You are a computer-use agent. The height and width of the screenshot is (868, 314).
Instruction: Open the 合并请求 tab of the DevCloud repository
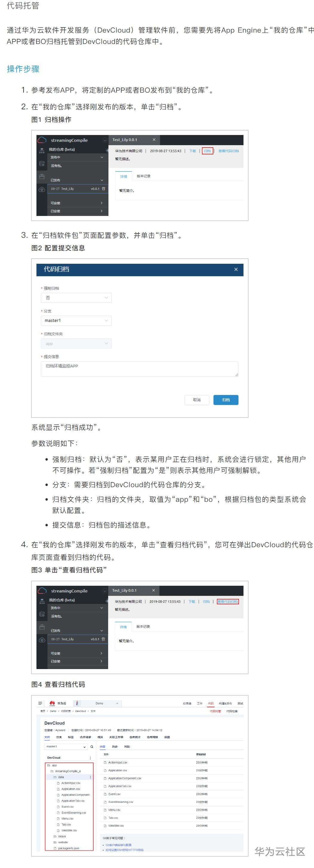85,737
